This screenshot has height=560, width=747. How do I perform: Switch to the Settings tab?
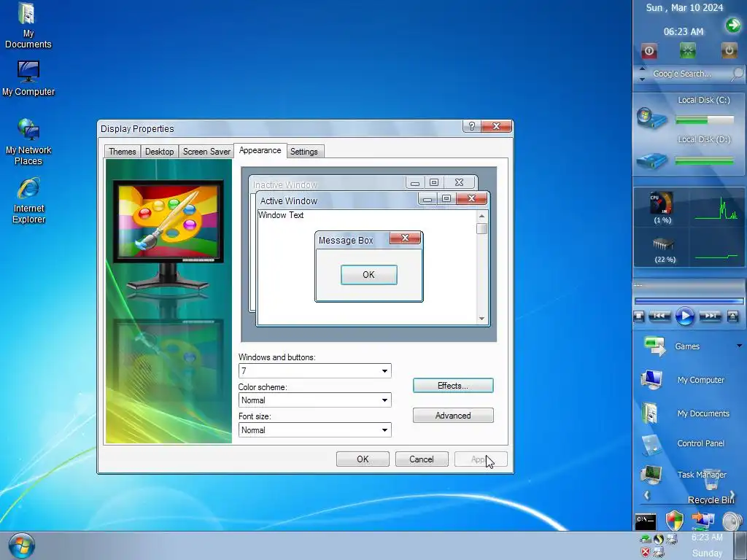[x=304, y=152]
